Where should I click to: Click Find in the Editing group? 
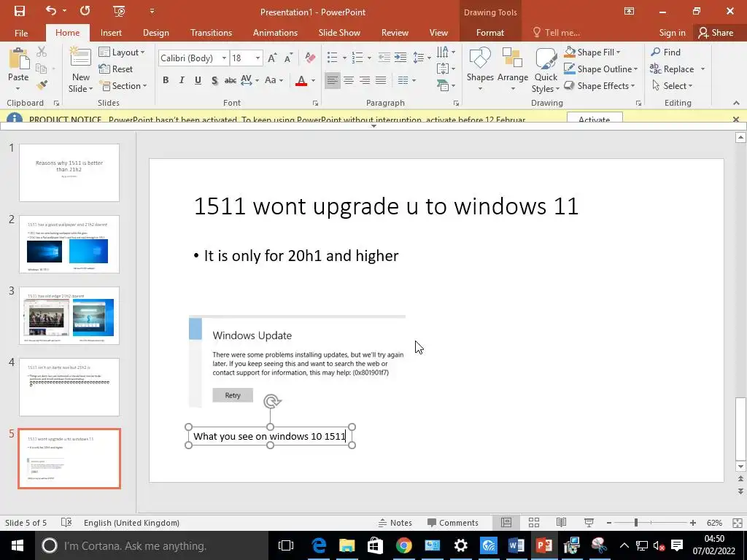click(x=665, y=52)
